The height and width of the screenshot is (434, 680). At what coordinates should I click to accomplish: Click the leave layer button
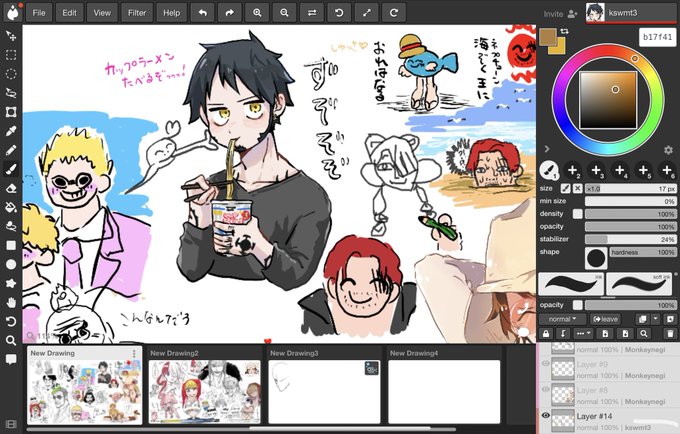[605, 319]
